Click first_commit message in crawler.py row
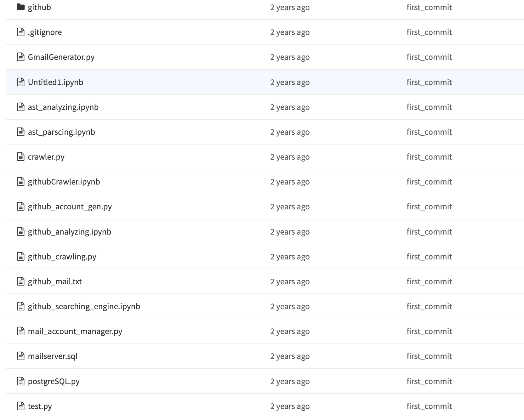 pyautogui.click(x=429, y=157)
